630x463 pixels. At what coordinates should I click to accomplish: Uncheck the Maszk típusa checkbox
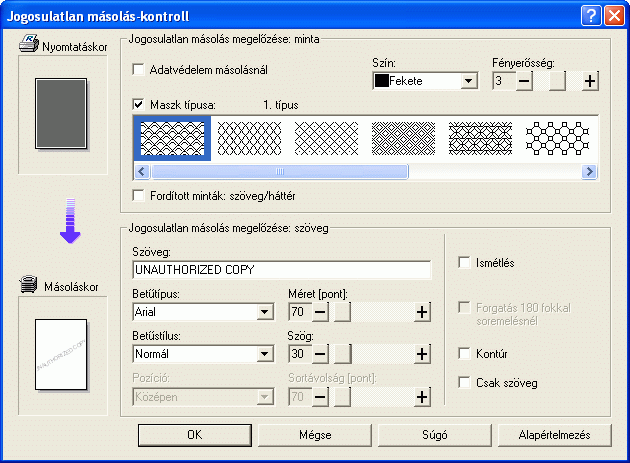(139, 103)
